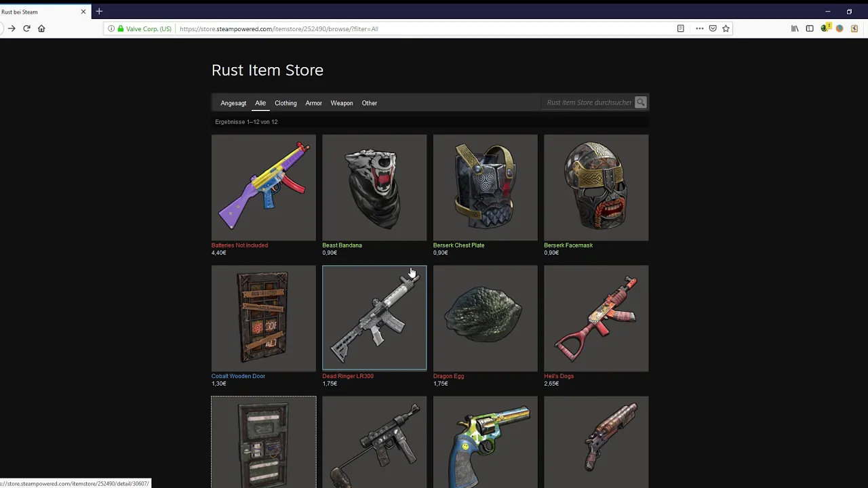Viewport: 868px width, 488px height.
Task: Open the rusty shotgun item in bottom row
Action: pyautogui.click(x=596, y=442)
